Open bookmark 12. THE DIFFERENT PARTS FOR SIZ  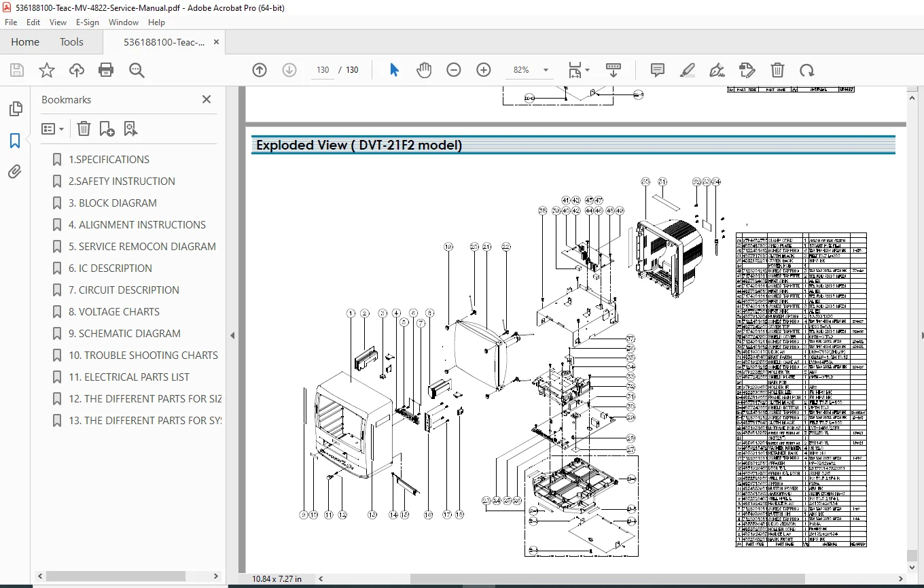[x=145, y=399]
